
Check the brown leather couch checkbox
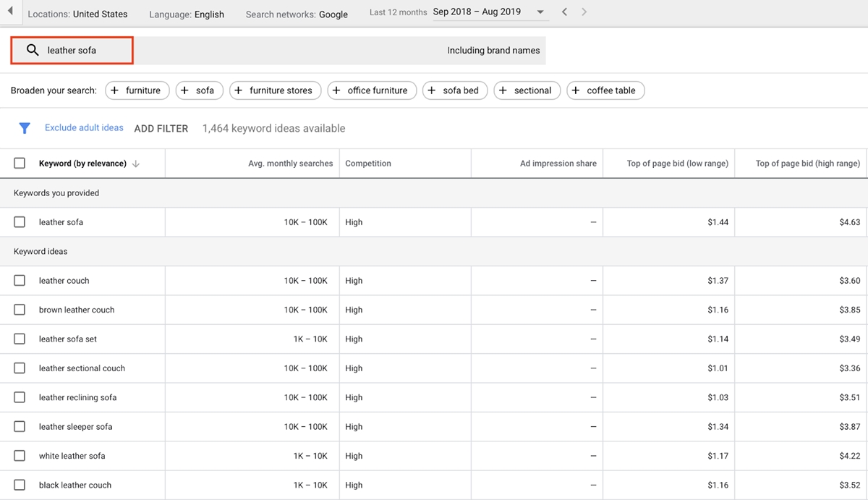point(20,310)
